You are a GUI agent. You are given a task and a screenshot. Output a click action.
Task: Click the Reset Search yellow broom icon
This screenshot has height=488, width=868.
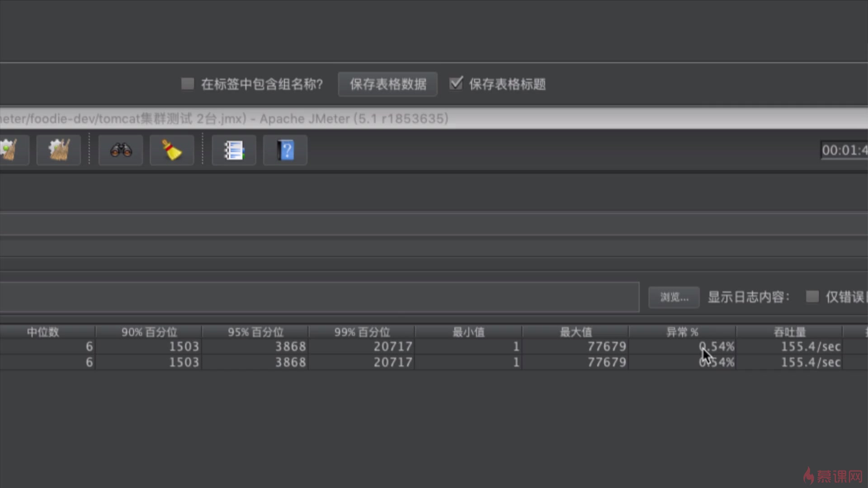pos(172,150)
